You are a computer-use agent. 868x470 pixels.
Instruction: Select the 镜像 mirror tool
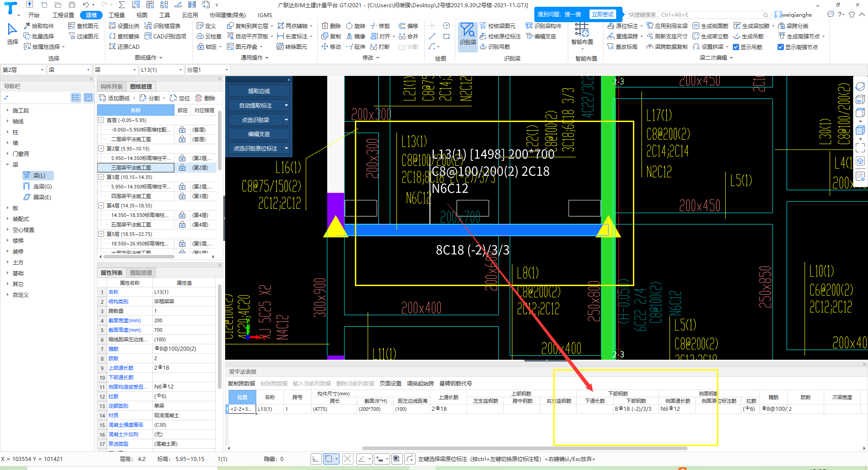click(356, 36)
